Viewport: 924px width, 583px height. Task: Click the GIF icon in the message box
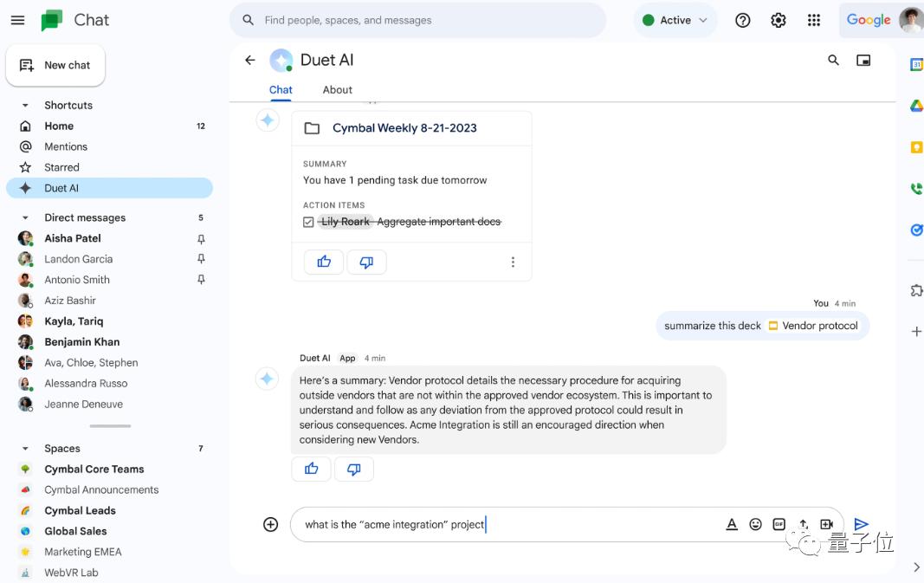click(x=779, y=524)
